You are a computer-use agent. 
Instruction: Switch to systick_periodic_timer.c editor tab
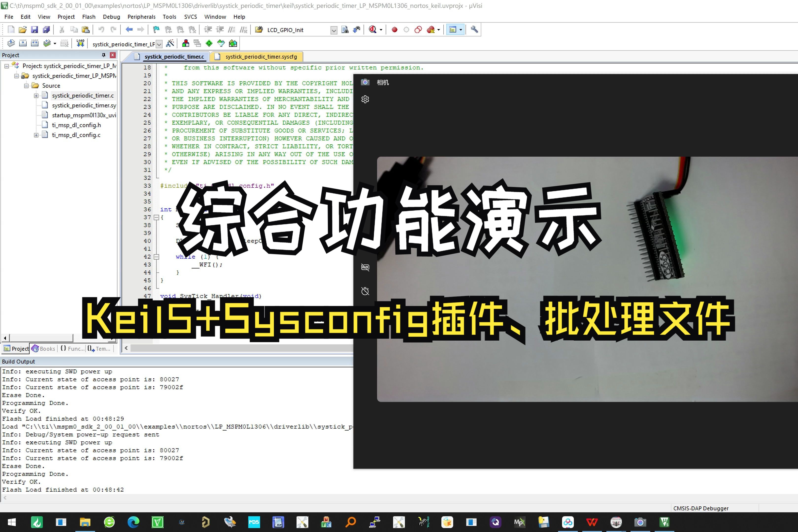[x=169, y=57]
